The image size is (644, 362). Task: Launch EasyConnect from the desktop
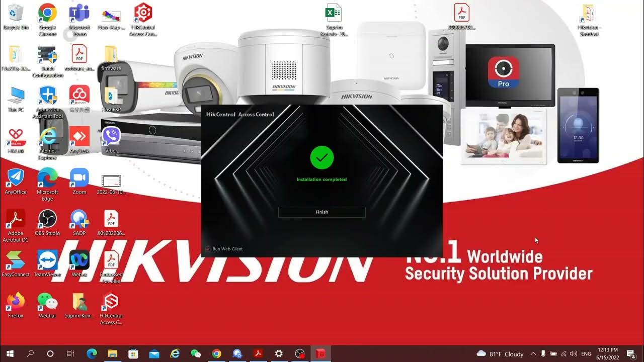pos(16,264)
